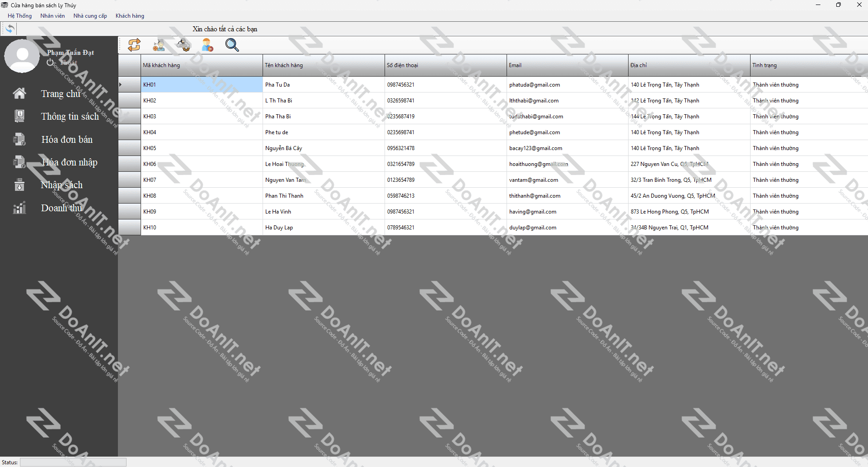Open the Nhà cung cấp menu

click(x=90, y=16)
